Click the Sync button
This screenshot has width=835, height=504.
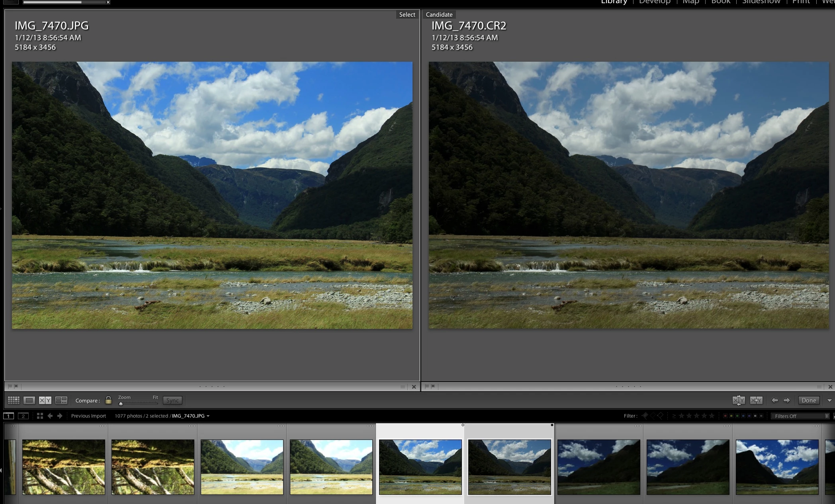pos(172,400)
